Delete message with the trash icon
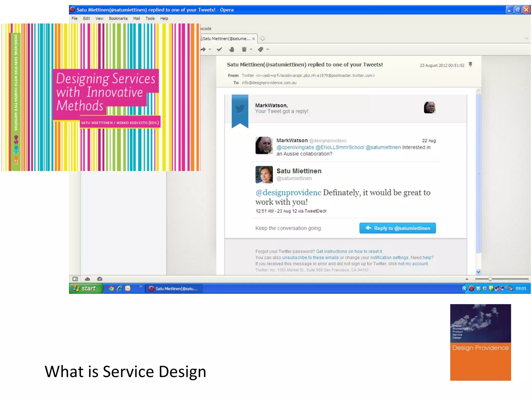 244,49
